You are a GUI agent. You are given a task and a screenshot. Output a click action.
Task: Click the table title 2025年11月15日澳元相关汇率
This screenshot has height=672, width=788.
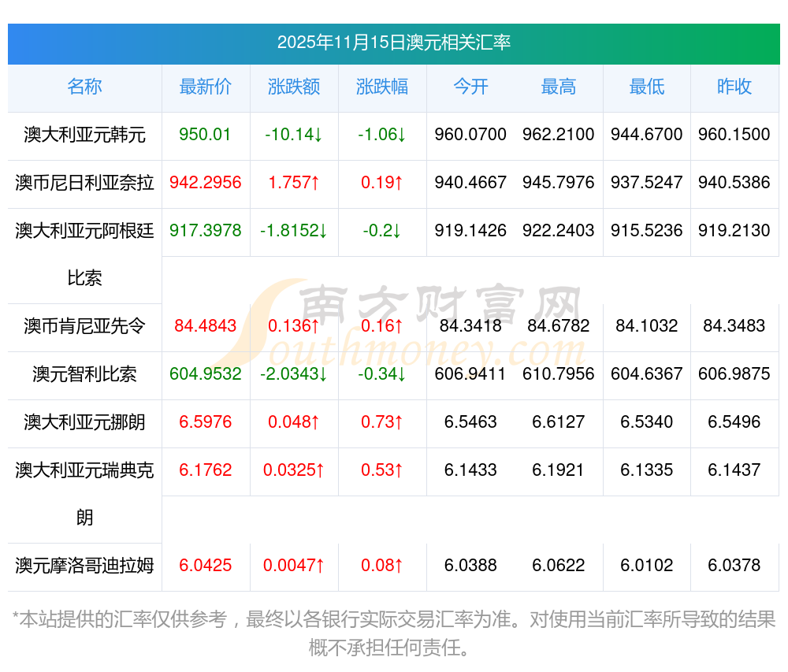pos(393,43)
